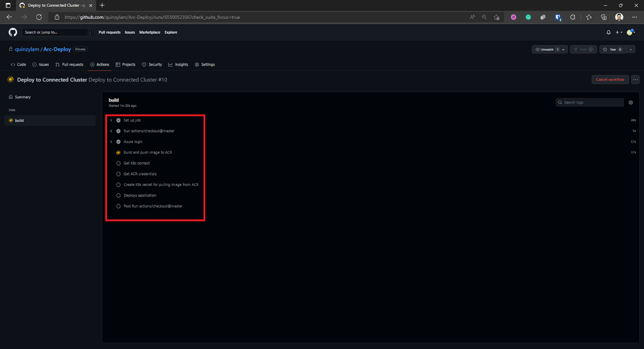The image size is (644, 349).
Task: Click the in-progress status icon of build job
Action: 11,121
